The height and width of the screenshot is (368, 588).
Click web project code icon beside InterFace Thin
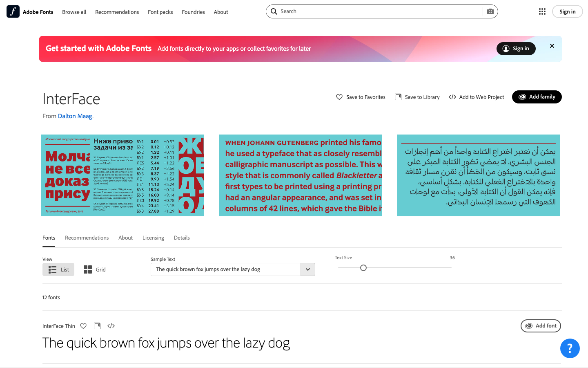coord(111,326)
